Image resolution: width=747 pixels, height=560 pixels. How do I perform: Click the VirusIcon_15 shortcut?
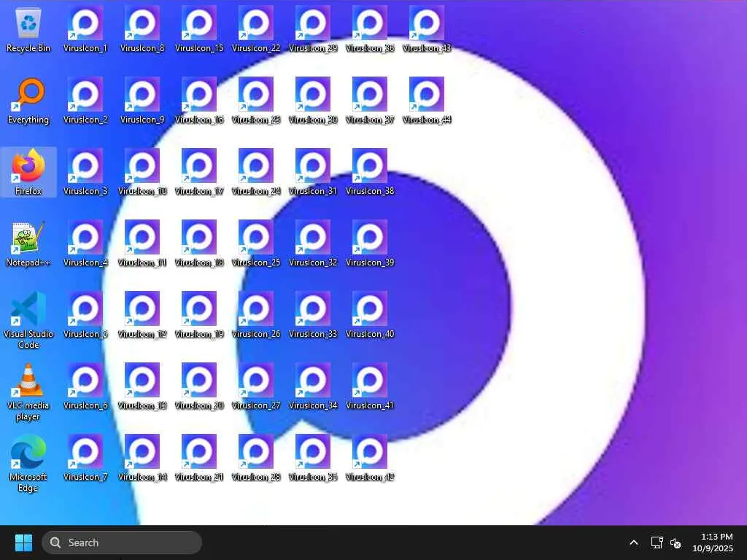199,28
